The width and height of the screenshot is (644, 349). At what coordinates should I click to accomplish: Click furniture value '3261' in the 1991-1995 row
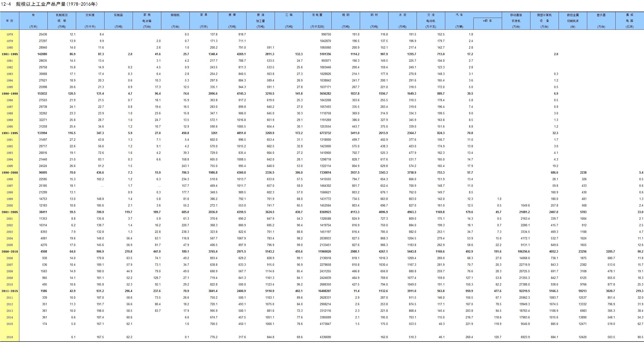pos(214,133)
